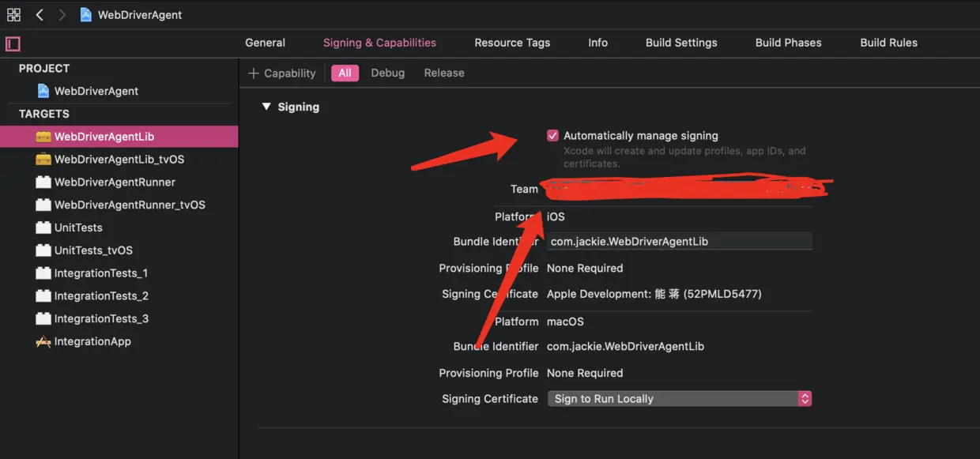Click the UnitTests target icon

pyautogui.click(x=43, y=228)
